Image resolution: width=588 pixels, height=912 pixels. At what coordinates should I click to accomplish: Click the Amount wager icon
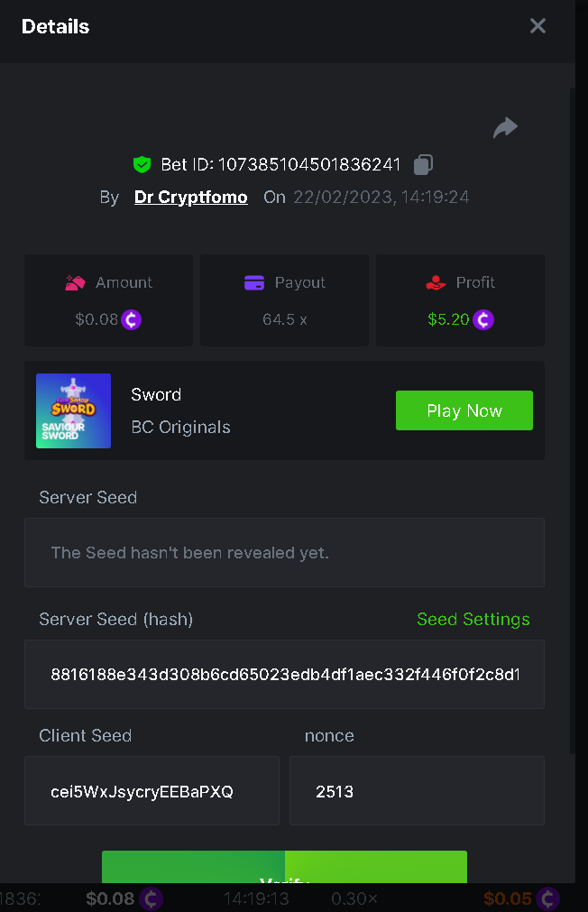click(75, 283)
